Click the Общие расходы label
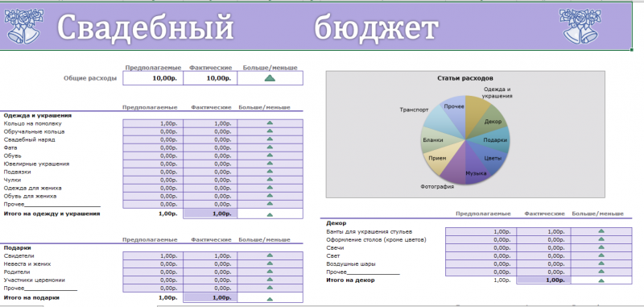644x307 pixels. tap(90, 78)
